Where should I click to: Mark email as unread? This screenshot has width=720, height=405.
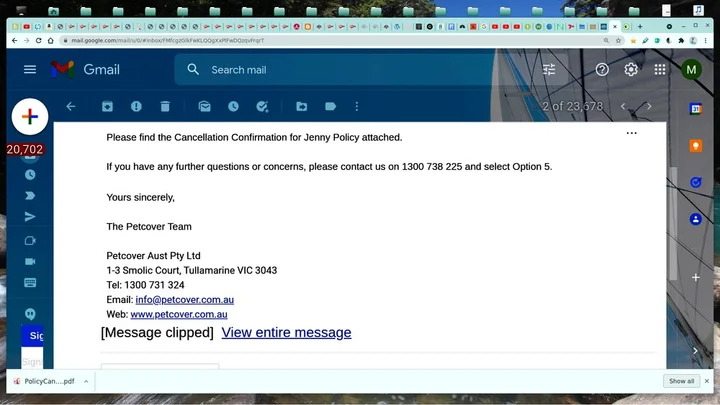pyautogui.click(x=204, y=106)
